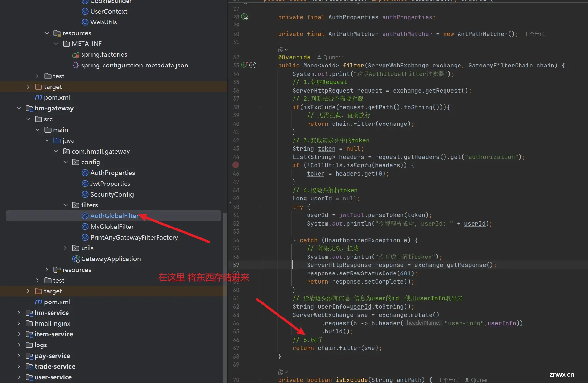The width and height of the screenshot is (588, 383).
Task: Collapse the java source folder
Action: pos(47,140)
